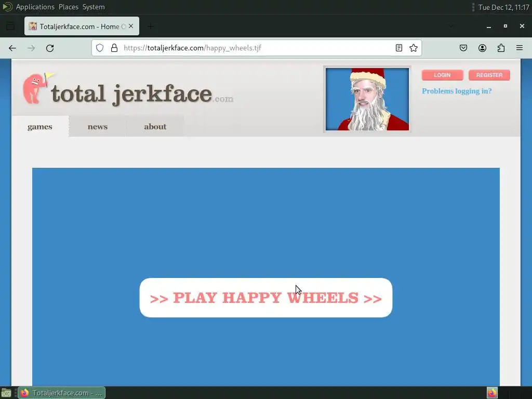Click the Firefox View icon beside tabs
Image resolution: width=532 pixels, height=399 pixels.
(10, 26)
